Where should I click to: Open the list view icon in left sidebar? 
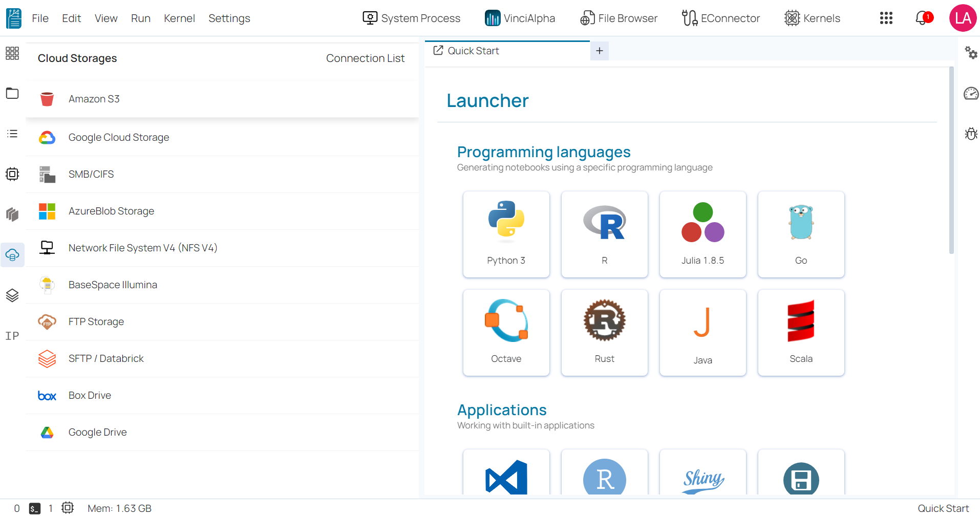pos(12,134)
